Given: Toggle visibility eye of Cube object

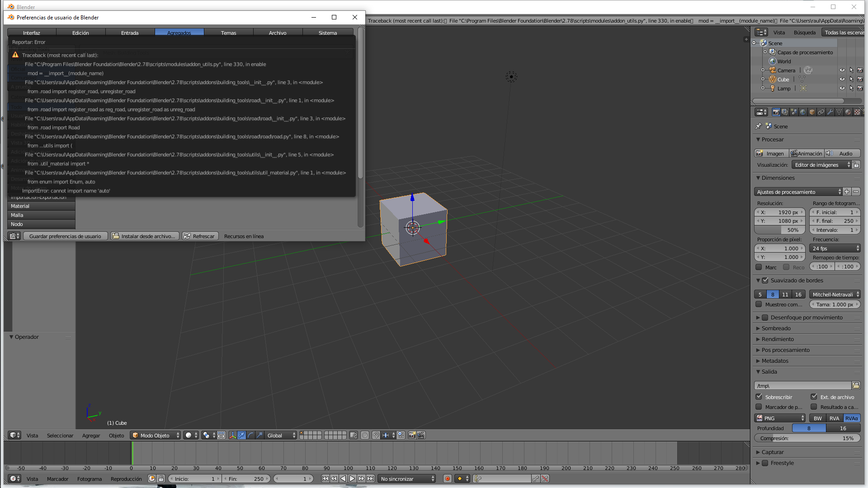Looking at the screenshot, I should [x=842, y=79].
